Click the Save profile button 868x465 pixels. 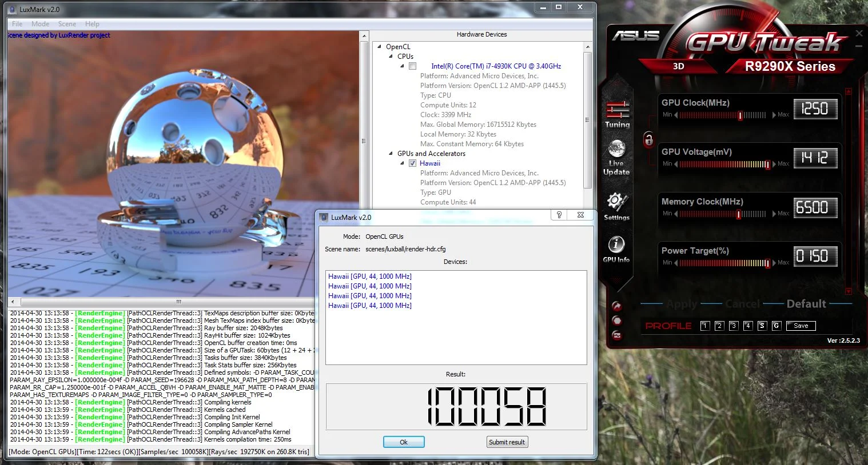coord(801,326)
